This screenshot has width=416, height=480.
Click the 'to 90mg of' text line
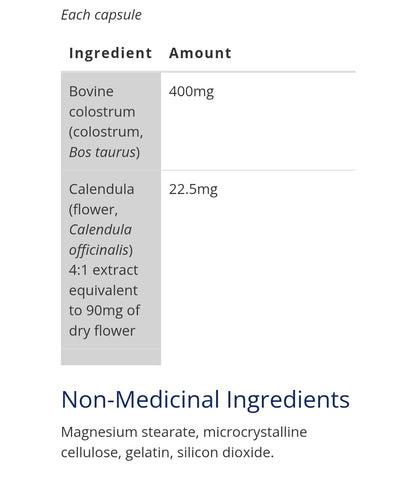(x=104, y=311)
